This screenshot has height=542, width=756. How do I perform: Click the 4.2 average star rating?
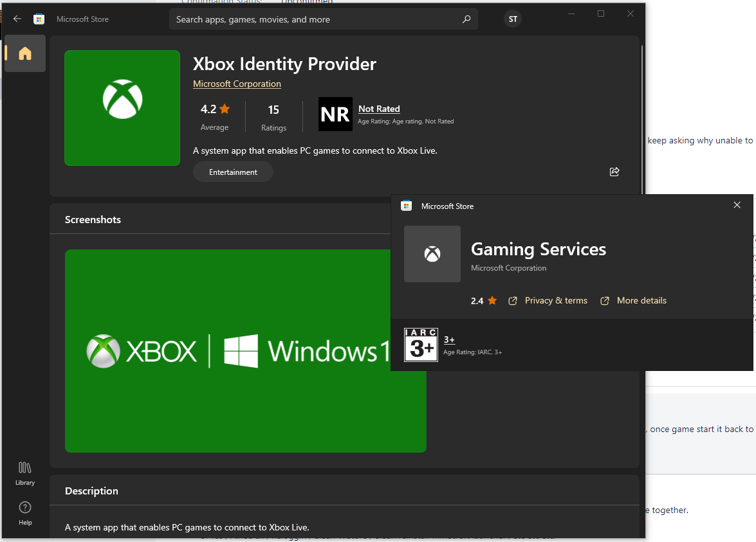pos(215,109)
